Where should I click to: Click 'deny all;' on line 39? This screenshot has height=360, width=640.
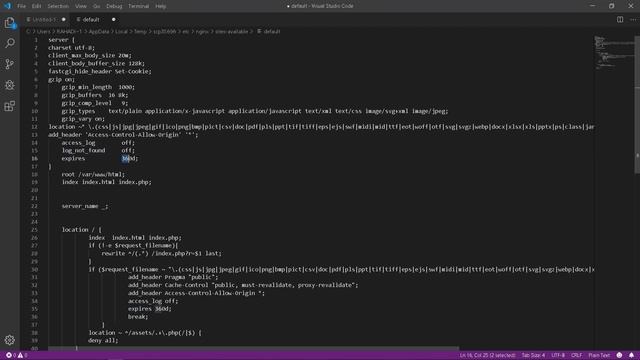tap(103, 340)
